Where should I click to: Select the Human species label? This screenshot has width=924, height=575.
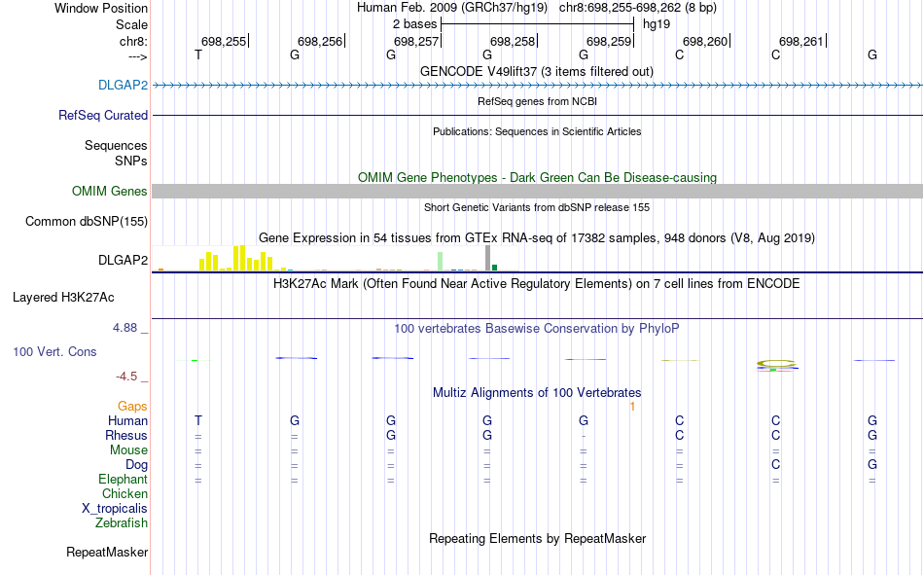[x=127, y=420]
